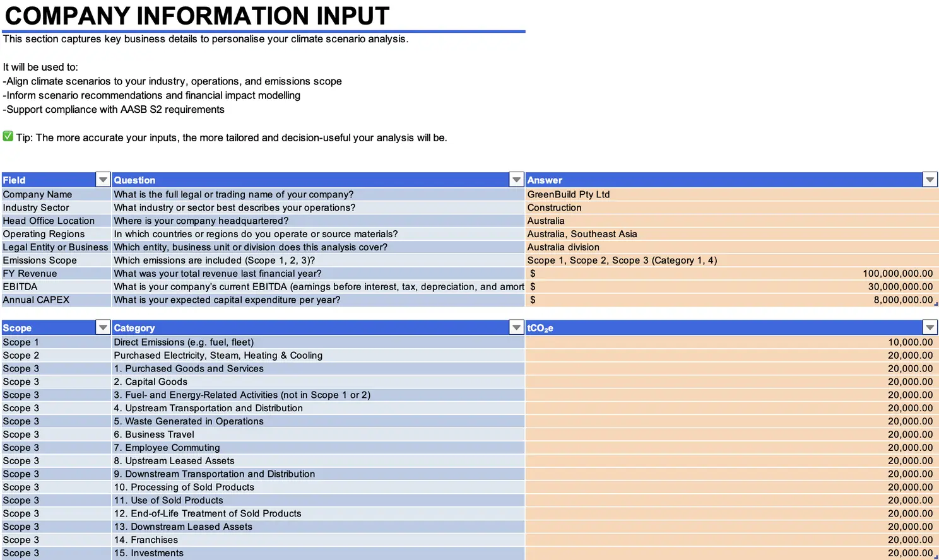The width and height of the screenshot is (939, 560).
Task: Open the tCO₂e column filter dropdown
Action: point(930,327)
